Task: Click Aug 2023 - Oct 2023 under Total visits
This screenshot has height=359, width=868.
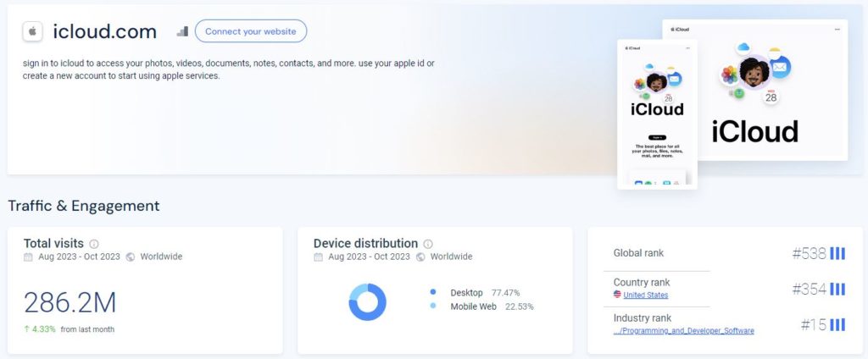Action: point(79,257)
